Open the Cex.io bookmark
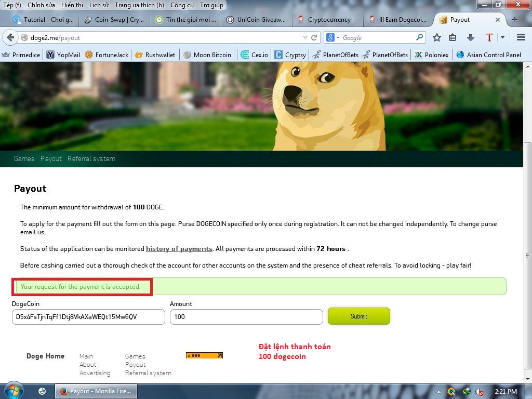The width and height of the screenshot is (532, 399). (x=254, y=54)
